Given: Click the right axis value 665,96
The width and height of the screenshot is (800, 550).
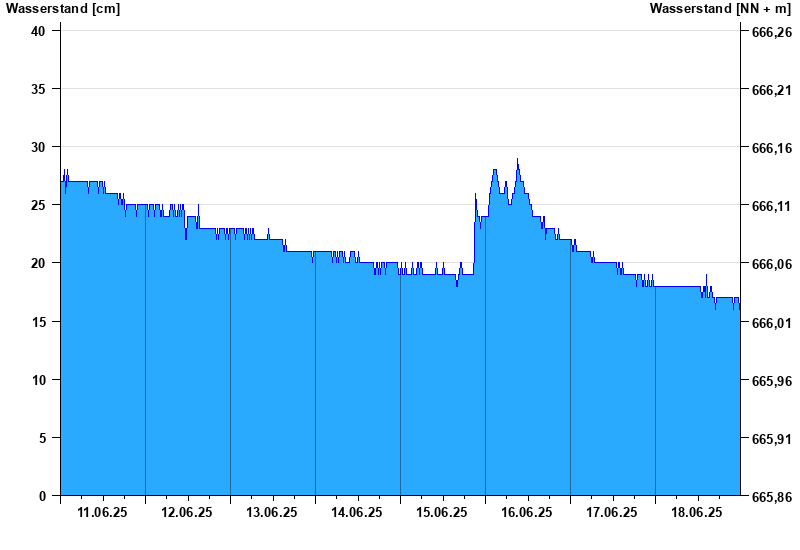Looking at the screenshot, I should coord(772,381).
